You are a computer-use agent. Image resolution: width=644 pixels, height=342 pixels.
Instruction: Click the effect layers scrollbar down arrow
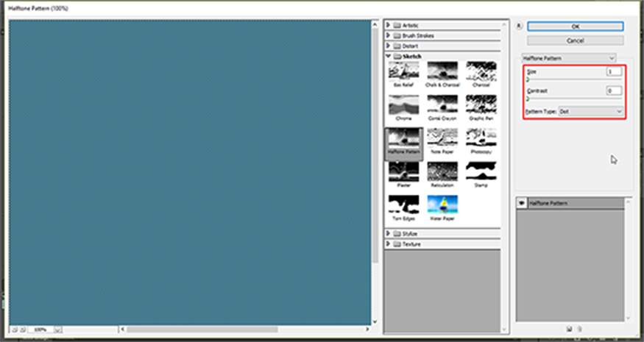tap(628, 318)
